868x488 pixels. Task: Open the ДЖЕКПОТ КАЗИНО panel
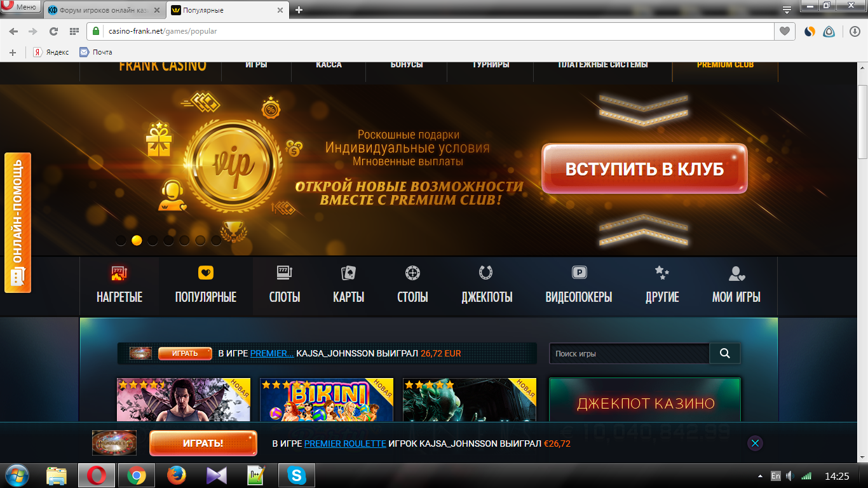pos(645,400)
